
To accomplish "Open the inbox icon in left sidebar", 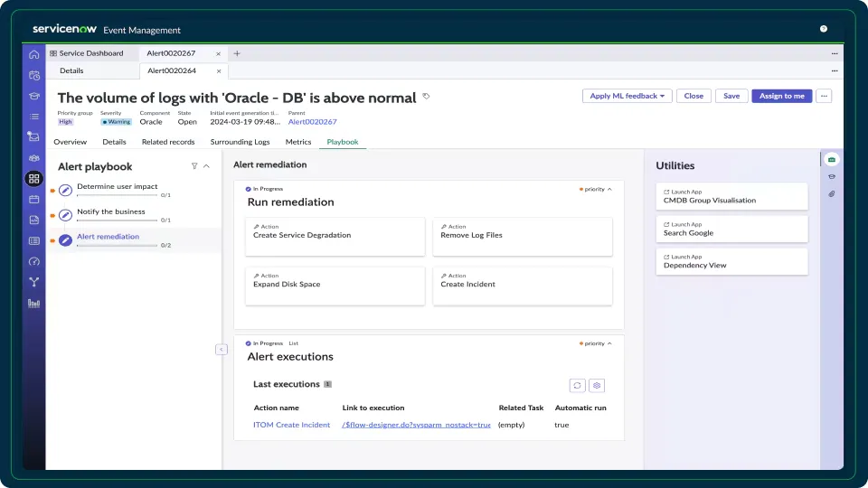I will click(x=33, y=136).
